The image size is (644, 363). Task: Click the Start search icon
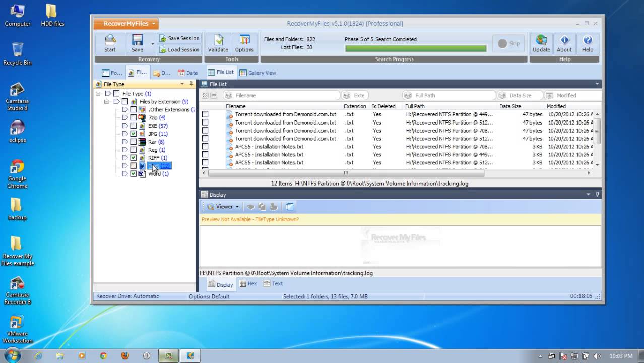[x=110, y=40]
